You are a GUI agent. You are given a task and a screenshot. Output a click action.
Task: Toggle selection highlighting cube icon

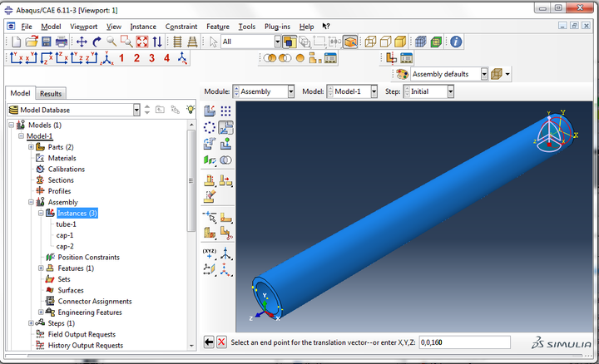pyautogui.click(x=350, y=42)
